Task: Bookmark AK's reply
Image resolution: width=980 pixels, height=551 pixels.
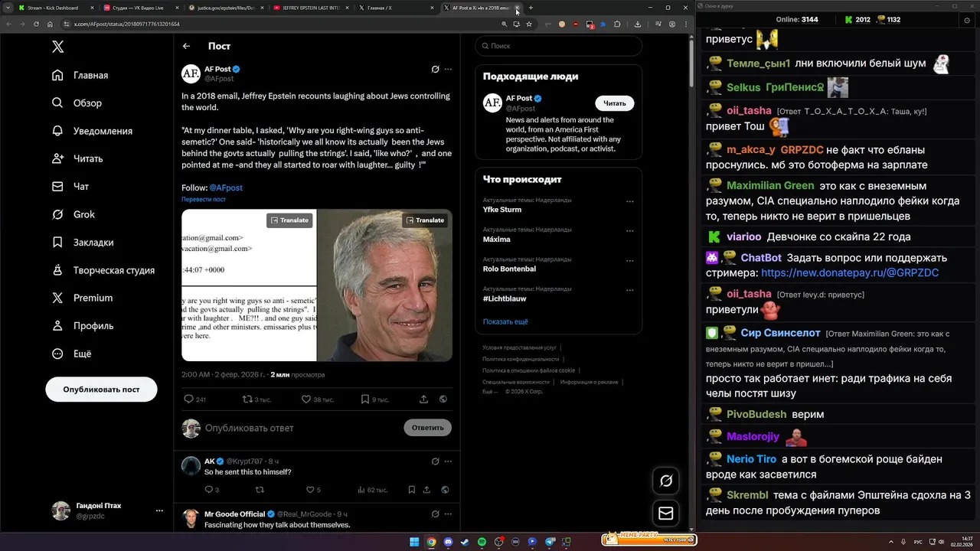Action: pyautogui.click(x=412, y=490)
